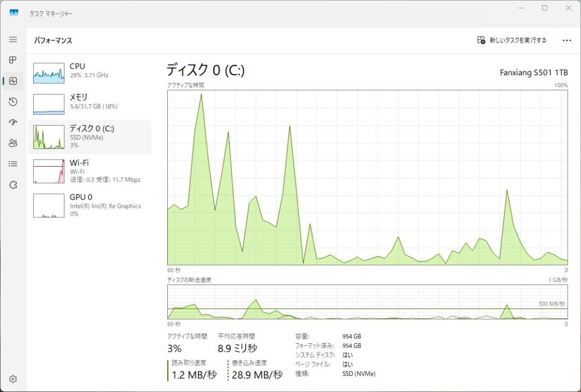Open the App history view icon

coord(13,102)
